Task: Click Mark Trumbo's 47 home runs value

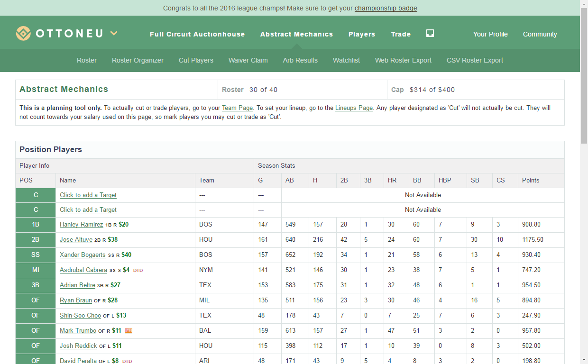Action: click(x=391, y=331)
